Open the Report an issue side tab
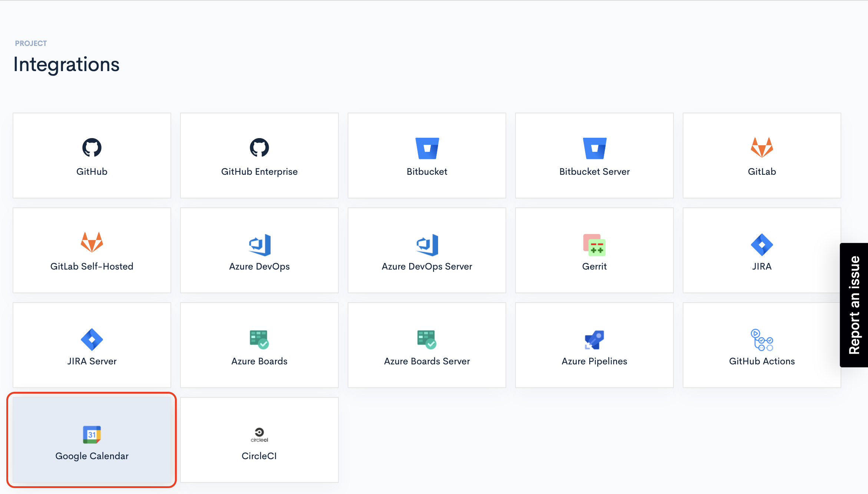The height and width of the screenshot is (494, 868). (854, 305)
